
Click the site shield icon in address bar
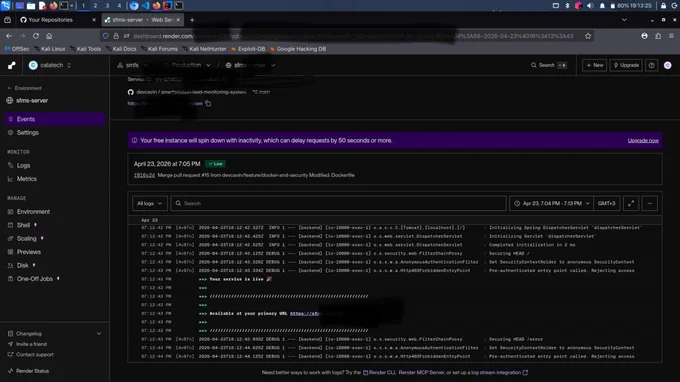(x=105, y=36)
